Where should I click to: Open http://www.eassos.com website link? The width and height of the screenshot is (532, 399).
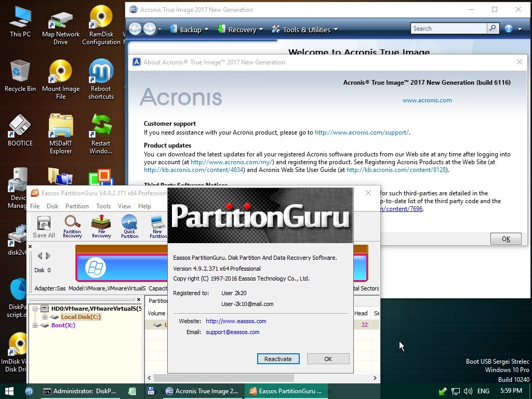click(x=236, y=321)
